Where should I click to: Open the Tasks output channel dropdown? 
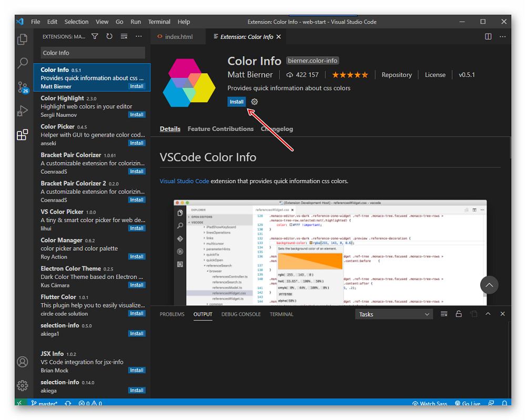click(394, 314)
